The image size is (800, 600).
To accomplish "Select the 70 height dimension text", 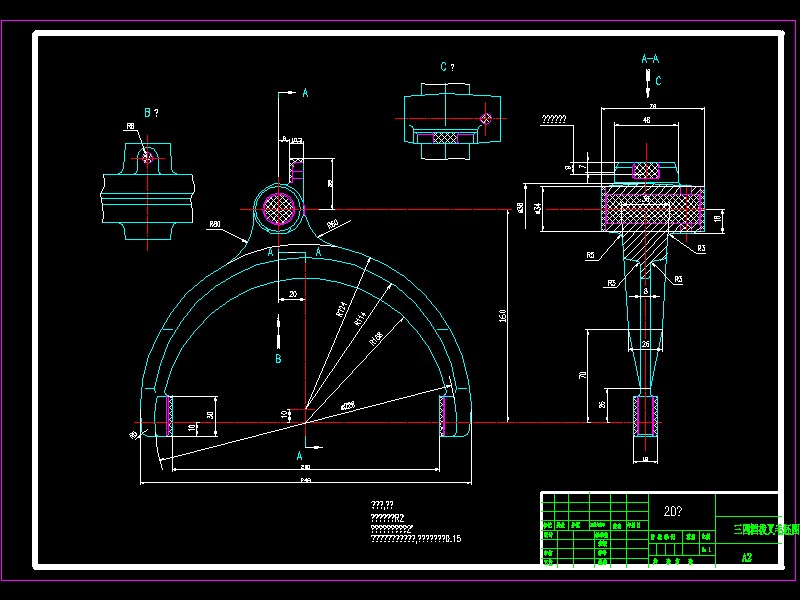I will tap(582, 375).
